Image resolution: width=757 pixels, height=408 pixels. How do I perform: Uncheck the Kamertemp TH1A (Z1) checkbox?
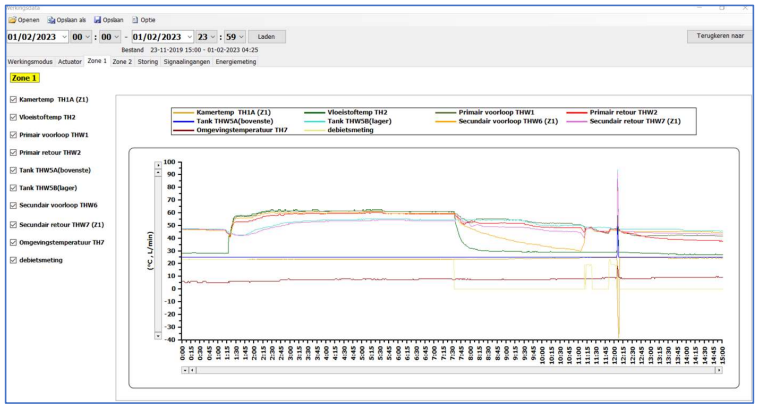[x=12, y=99]
